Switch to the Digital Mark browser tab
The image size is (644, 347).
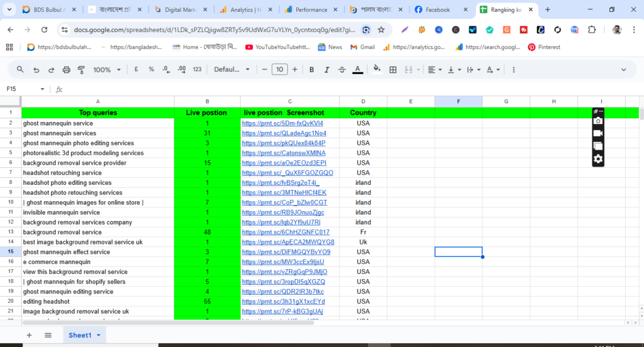click(180, 9)
